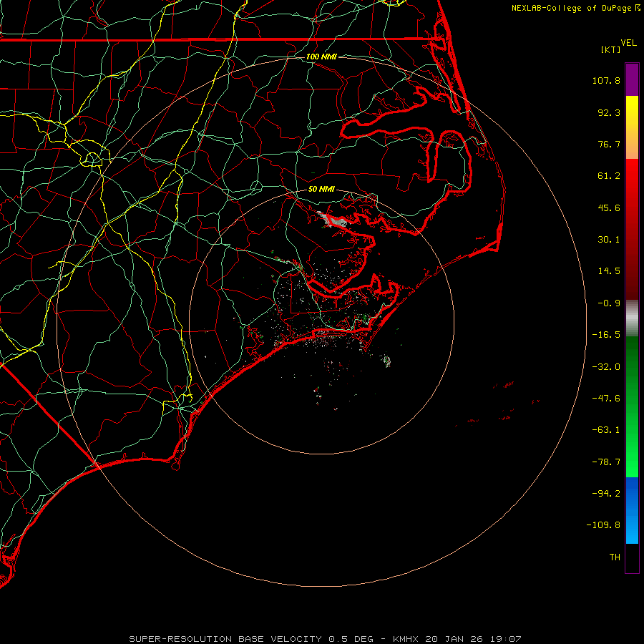Click the -109.8 legend value
644x644 pixels.
click(603, 525)
